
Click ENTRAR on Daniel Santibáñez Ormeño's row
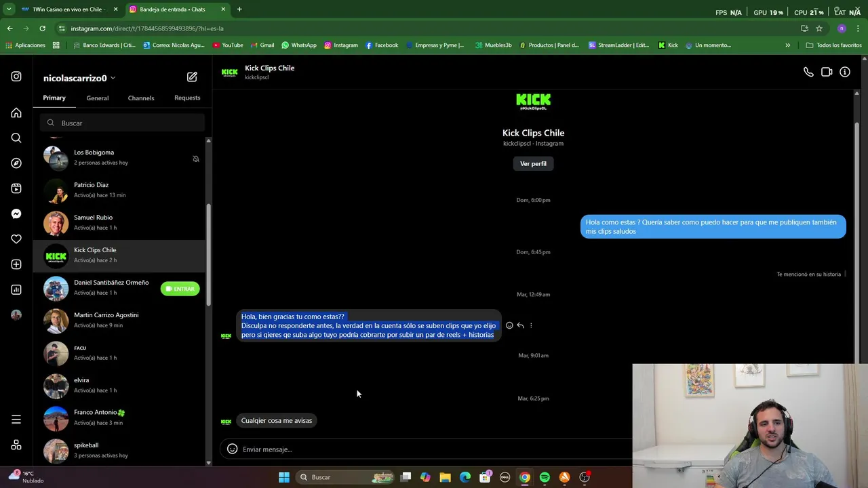point(180,289)
